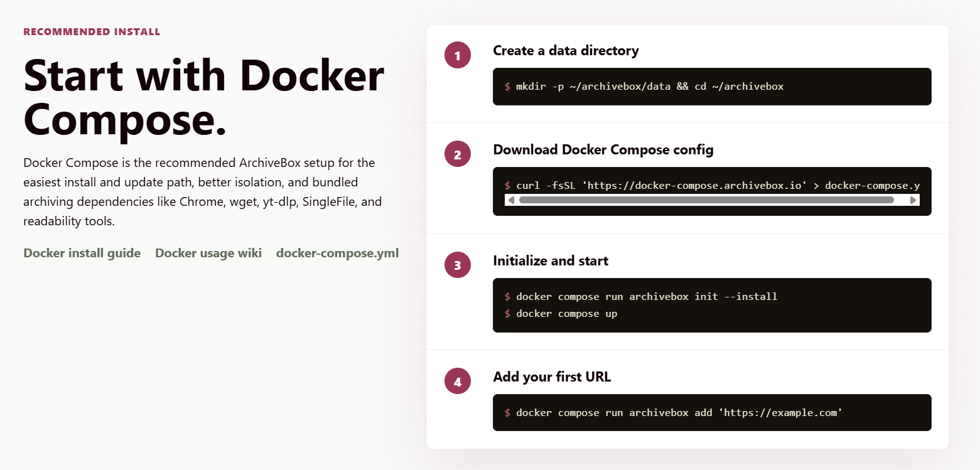Click the horizontal scrollbar thumb in the curl code block

[x=706, y=200]
